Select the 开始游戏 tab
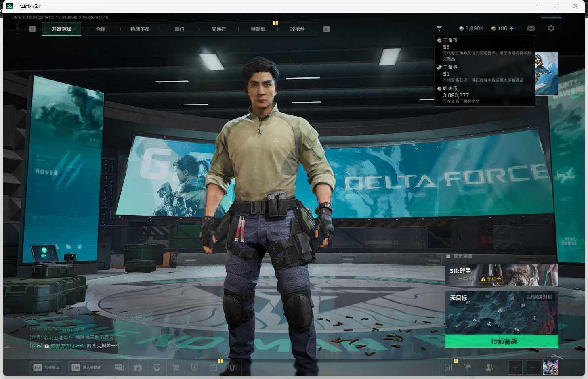Image resolution: width=588 pixels, height=379 pixels. [61, 29]
